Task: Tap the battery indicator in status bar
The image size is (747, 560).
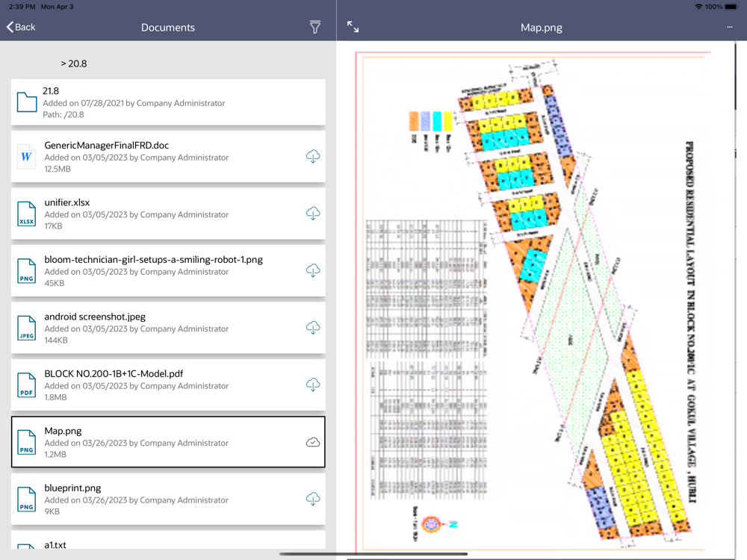Action: pos(732,7)
